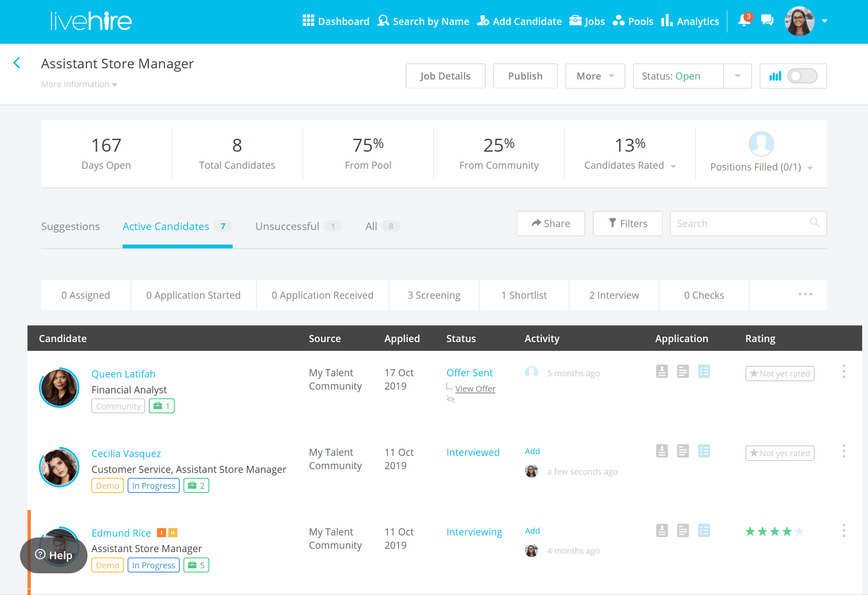Open Edmund Rice's blue application questionnaire icon
868x595 pixels.
(705, 530)
